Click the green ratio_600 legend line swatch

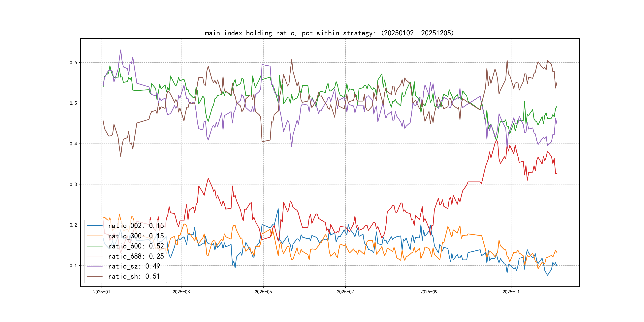(x=94, y=246)
